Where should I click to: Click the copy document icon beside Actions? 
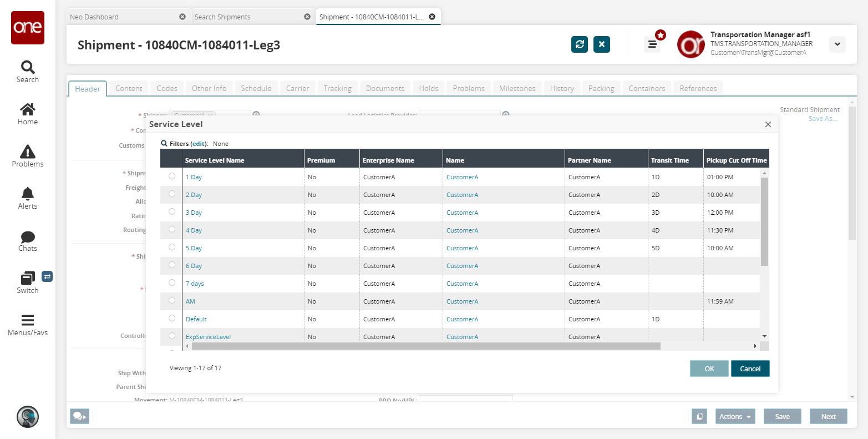700,416
